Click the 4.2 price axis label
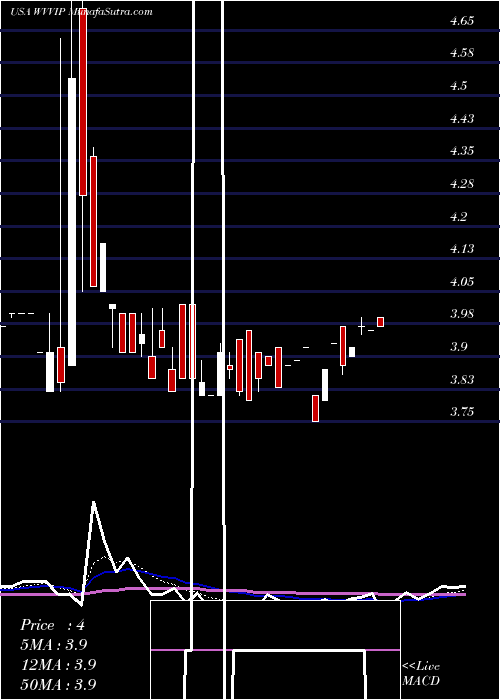The width and height of the screenshot is (500, 700). pos(458,217)
